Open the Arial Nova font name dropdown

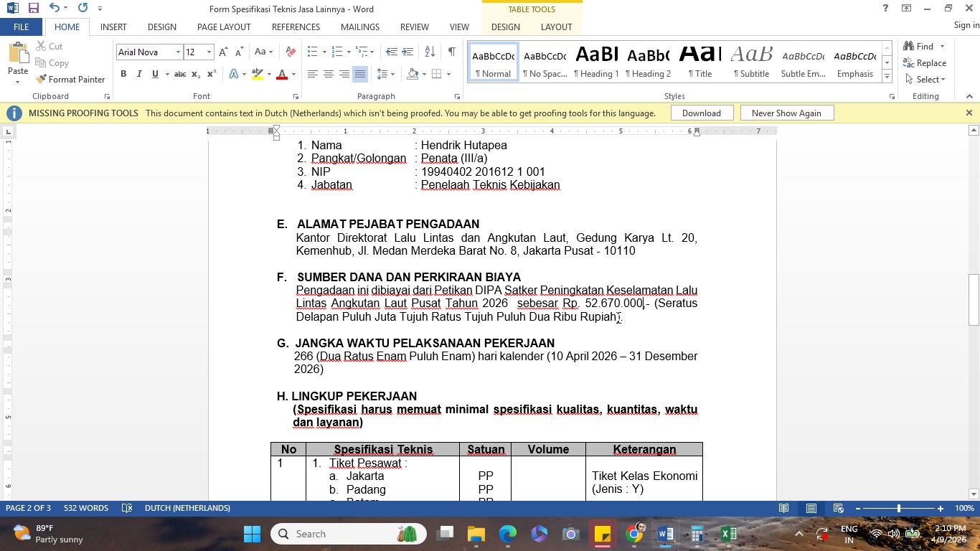click(x=178, y=52)
